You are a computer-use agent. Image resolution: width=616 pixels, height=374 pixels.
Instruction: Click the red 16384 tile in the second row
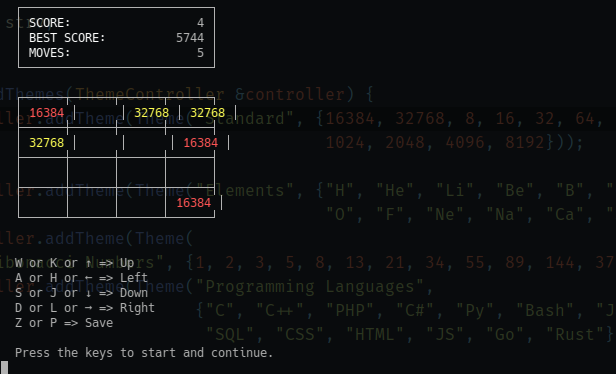[x=201, y=143]
